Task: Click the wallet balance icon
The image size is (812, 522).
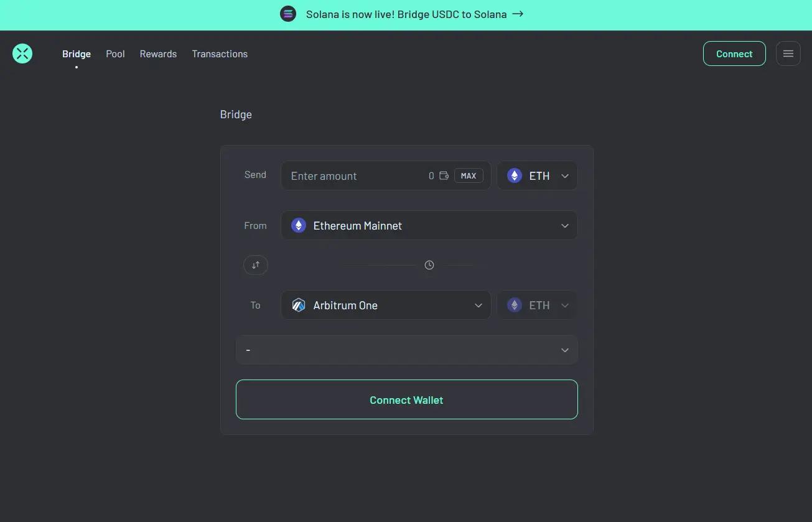Action: 444,175
